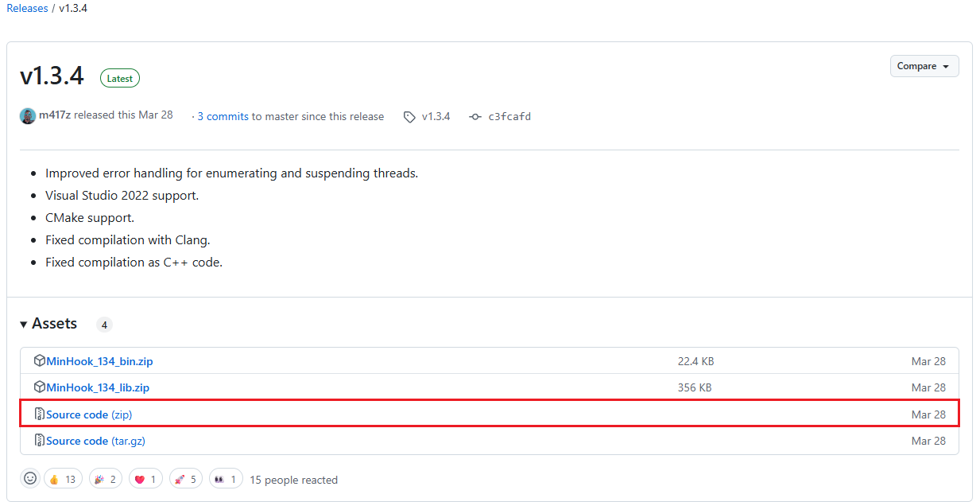This screenshot has height=502, width=980.
Task: Collapse the Assets section
Action: (x=48, y=324)
